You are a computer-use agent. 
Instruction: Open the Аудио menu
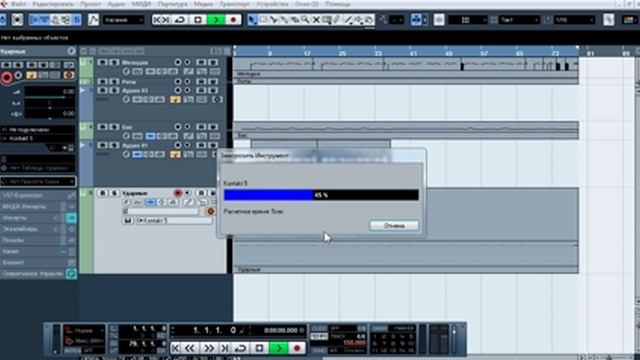pyautogui.click(x=117, y=4)
